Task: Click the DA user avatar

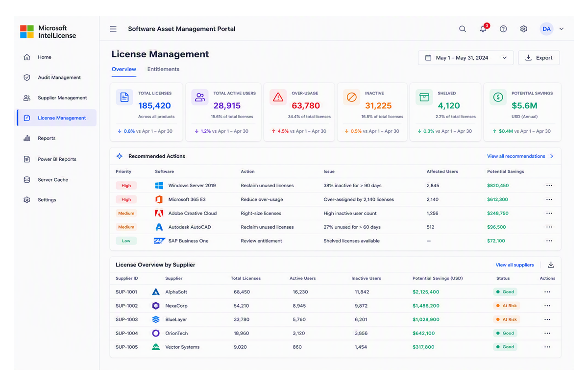Action: (x=546, y=29)
